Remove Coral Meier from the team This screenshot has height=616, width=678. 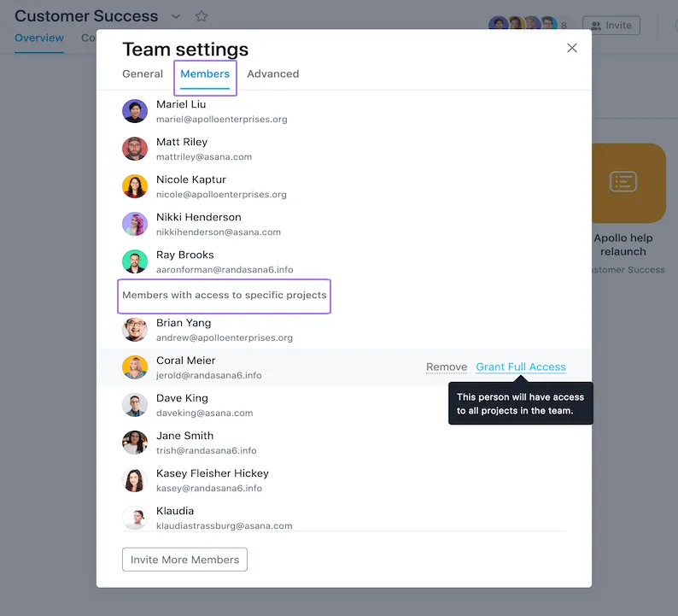pyautogui.click(x=447, y=367)
